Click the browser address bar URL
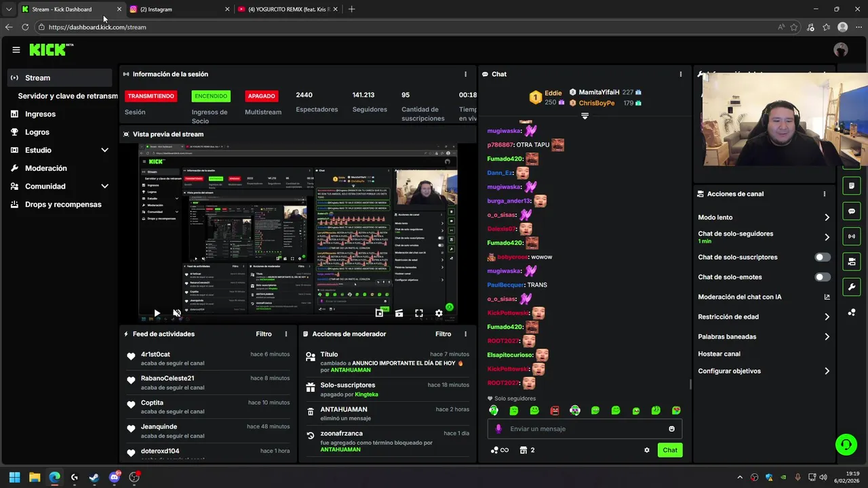The height and width of the screenshot is (488, 868). [97, 27]
